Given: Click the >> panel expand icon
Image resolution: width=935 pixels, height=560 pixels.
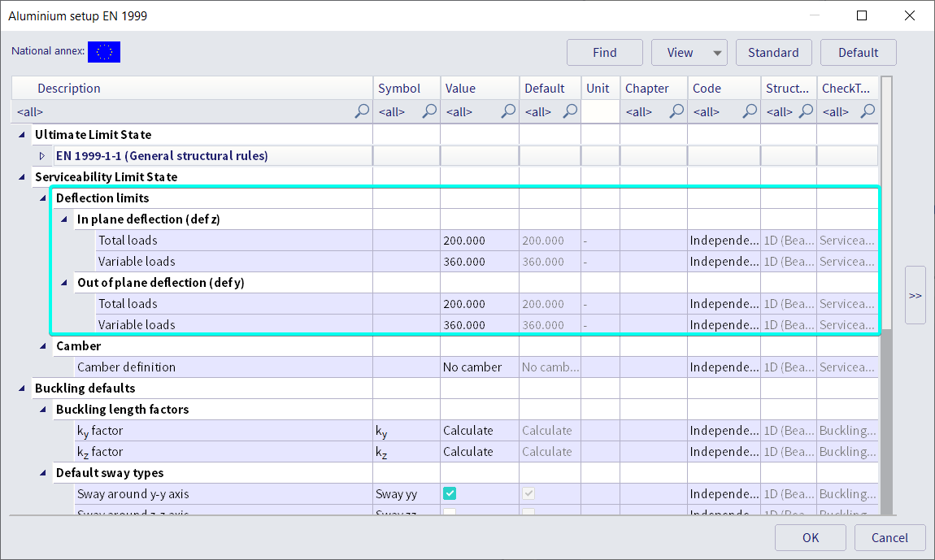Looking at the screenshot, I should coord(915,295).
